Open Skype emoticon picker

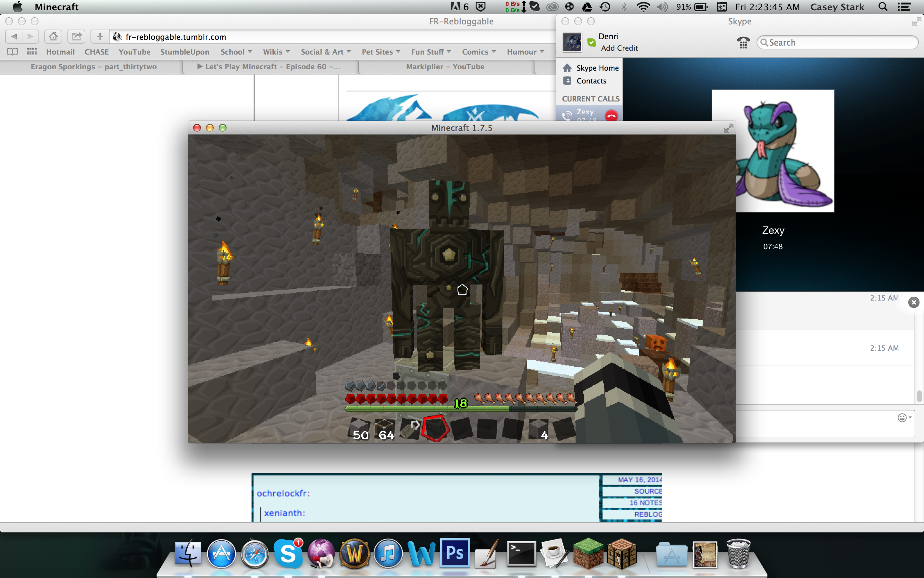[x=904, y=417]
